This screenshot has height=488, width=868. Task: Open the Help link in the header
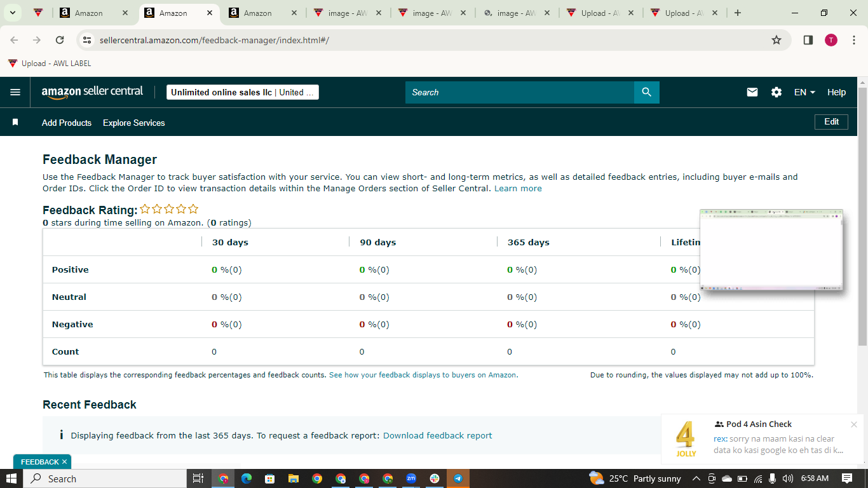(836, 92)
